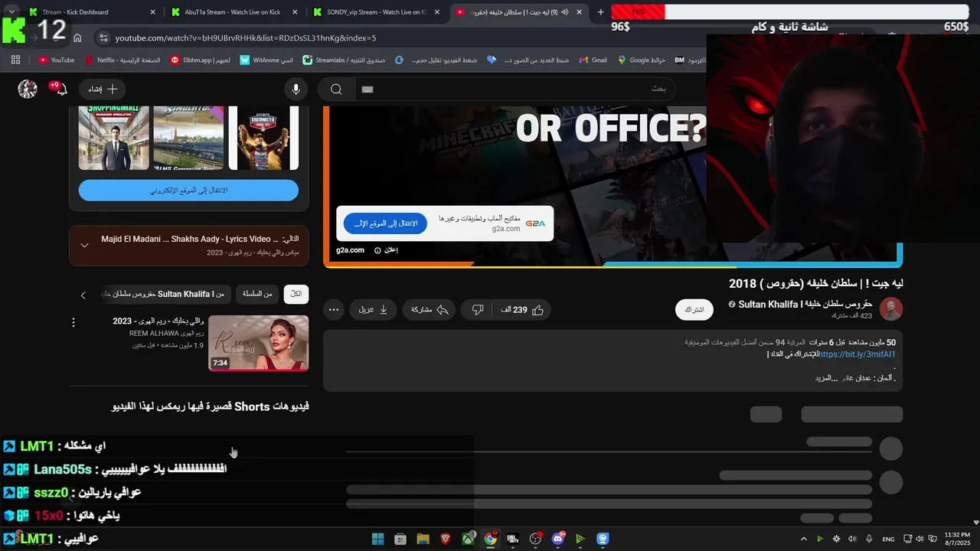This screenshot has width=980, height=551.
Task: Click the اشتراك subscribe button
Action: click(x=694, y=310)
